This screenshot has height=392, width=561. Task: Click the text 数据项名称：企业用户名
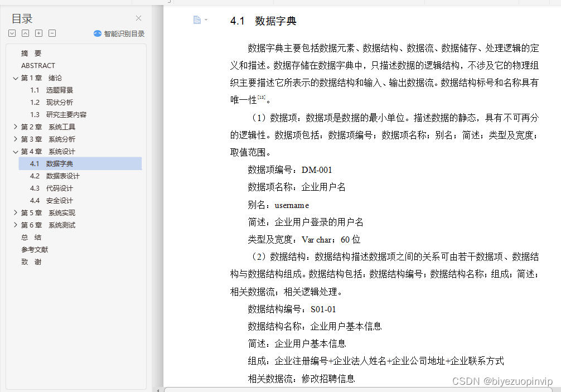297,187
